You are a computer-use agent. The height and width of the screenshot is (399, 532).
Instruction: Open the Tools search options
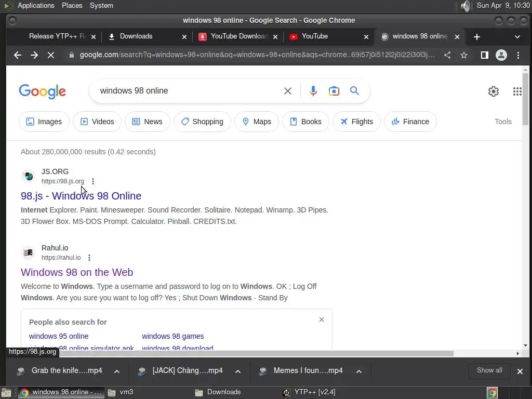(503, 122)
